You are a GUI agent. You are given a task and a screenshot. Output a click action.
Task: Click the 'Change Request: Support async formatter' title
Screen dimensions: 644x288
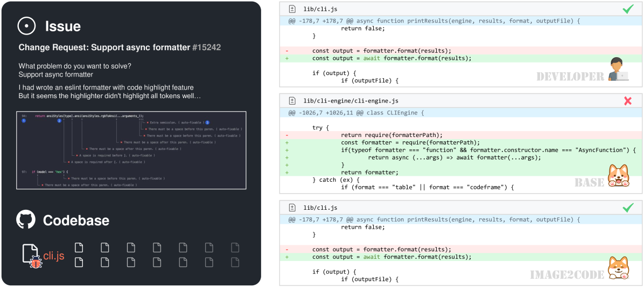pyautogui.click(x=104, y=47)
